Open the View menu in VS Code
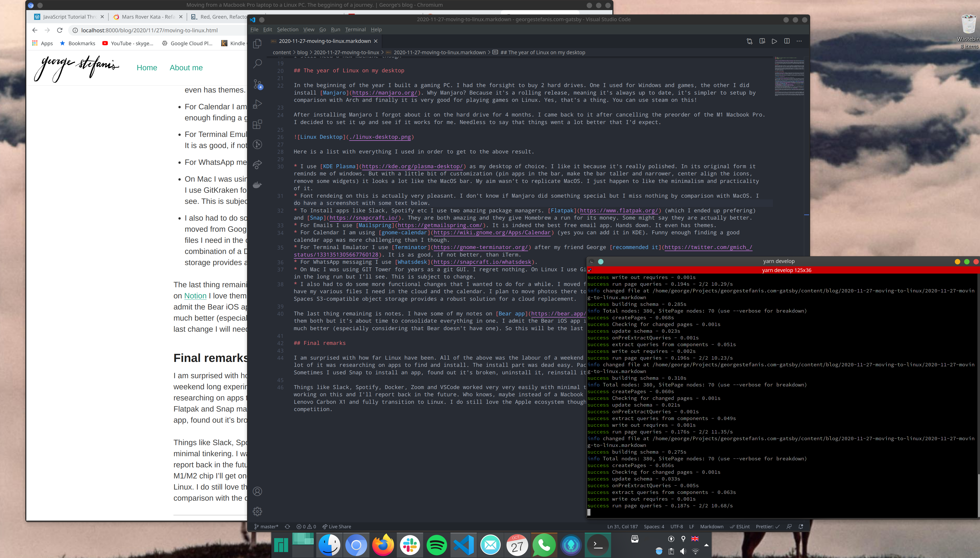The height and width of the screenshot is (558, 980). click(x=309, y=29)
